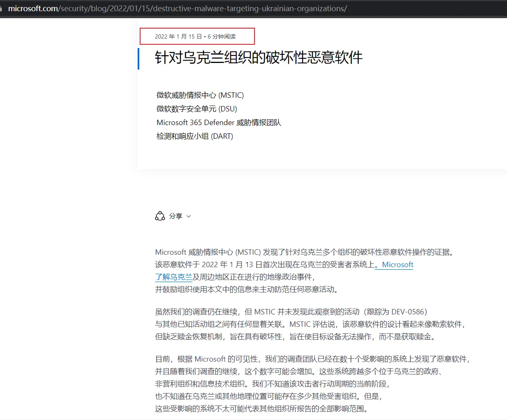
Task: Click author 微软威胁情报中心 (MSTIC)
Action: [x=200, y=95]
